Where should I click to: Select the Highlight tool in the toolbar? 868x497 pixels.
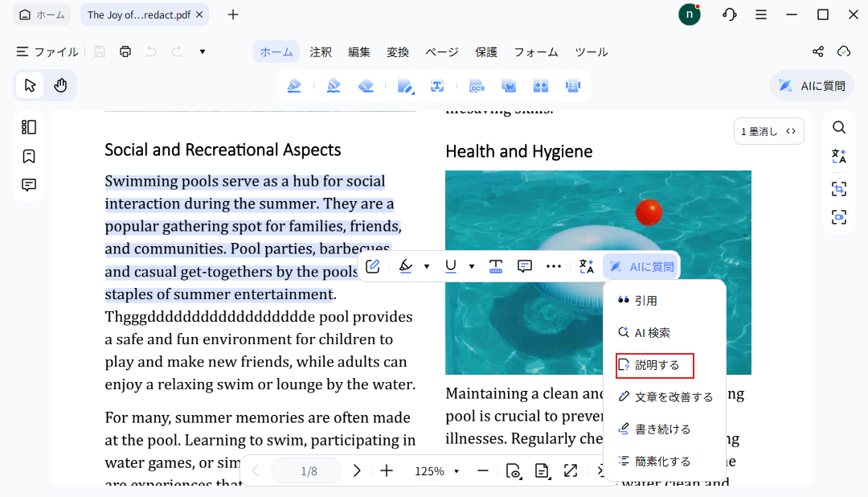click(294, 84)
